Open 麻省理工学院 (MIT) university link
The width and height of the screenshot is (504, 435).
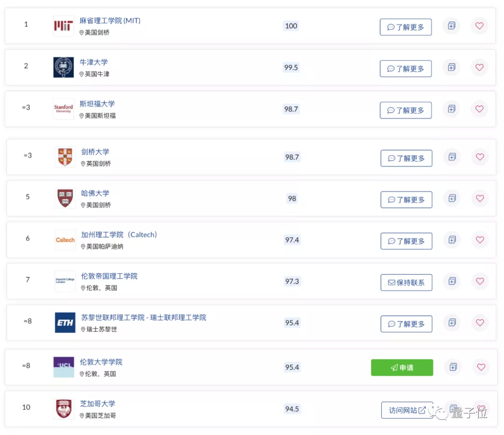coord(110,21)
